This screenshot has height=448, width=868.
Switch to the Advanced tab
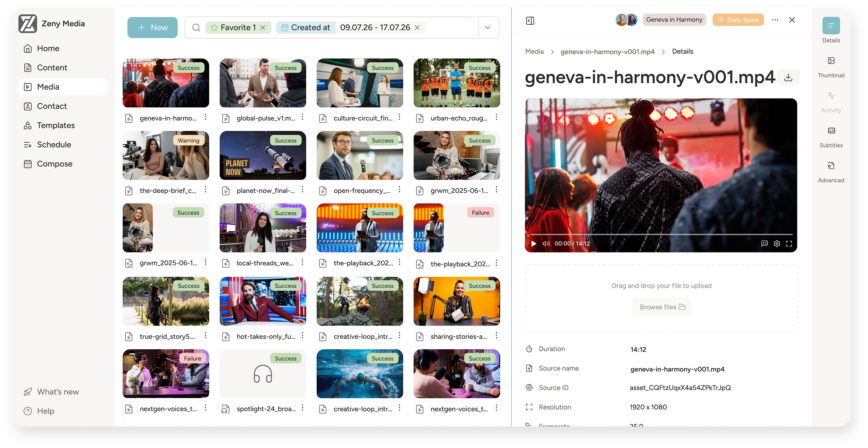[831, 173]
